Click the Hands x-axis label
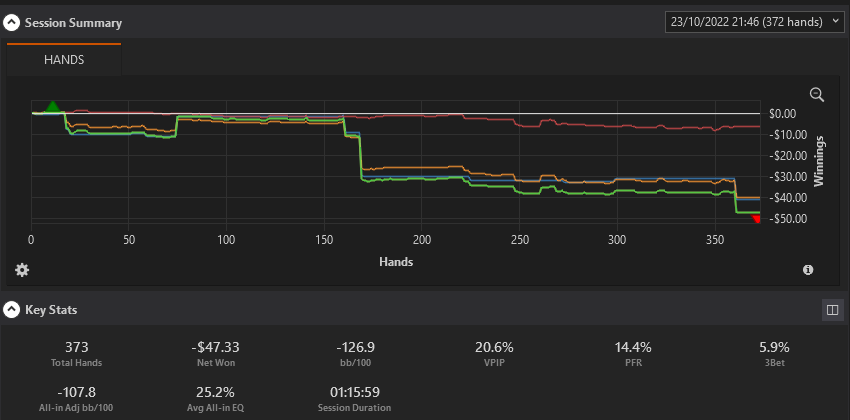Viewport: 850px width, 420px height. [396, 262]
